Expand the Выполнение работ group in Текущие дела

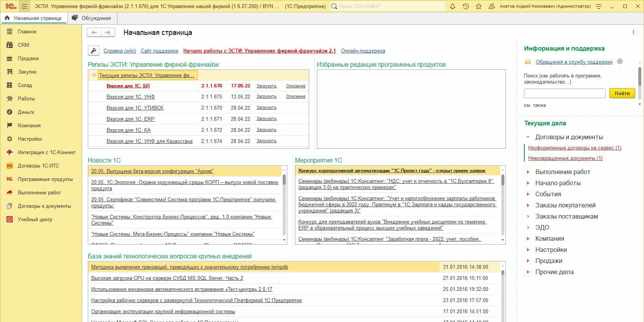528,172
